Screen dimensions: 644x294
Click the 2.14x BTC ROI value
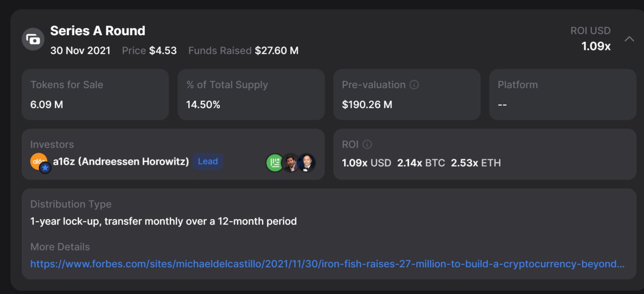point(421,163)
